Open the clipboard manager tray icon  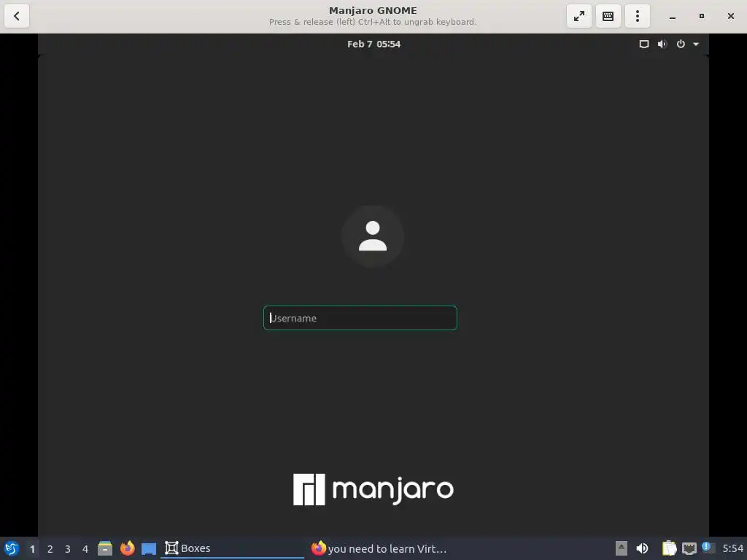(670, 548)
